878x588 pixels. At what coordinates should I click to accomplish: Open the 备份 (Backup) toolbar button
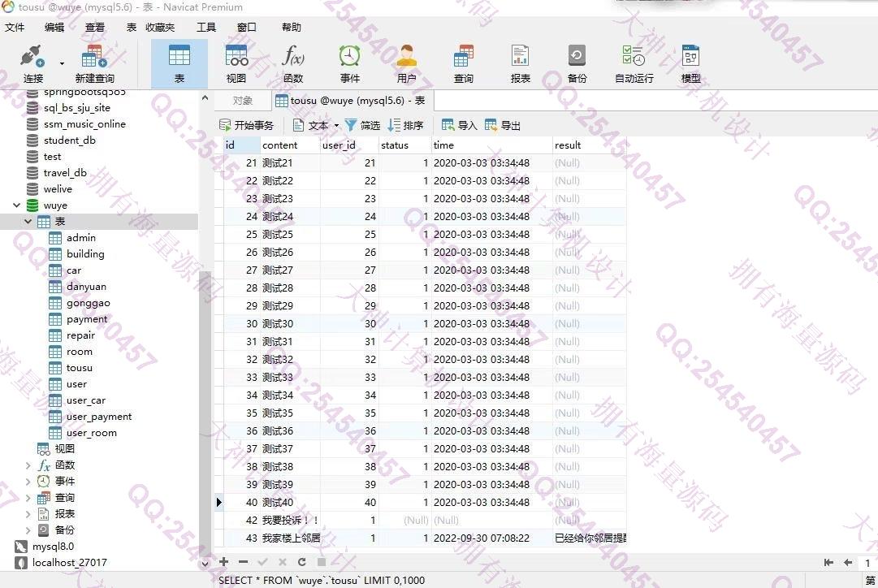(x=577, y=64)
